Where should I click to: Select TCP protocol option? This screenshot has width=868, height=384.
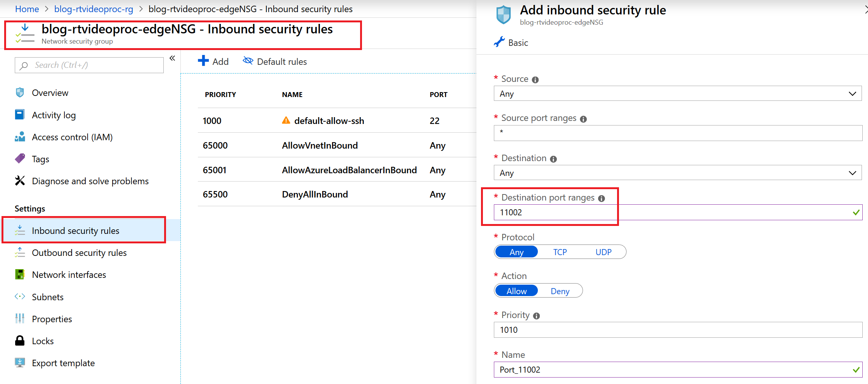[560, 252]
